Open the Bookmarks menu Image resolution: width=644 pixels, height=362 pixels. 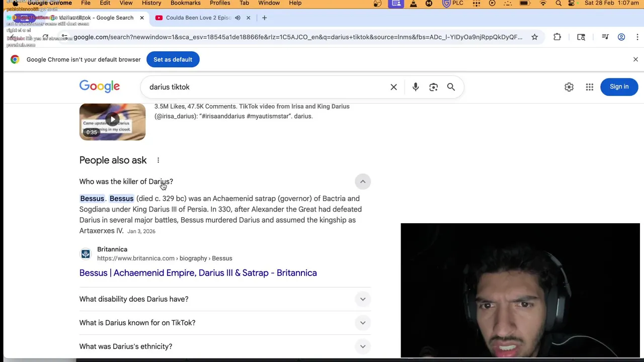click(x=185, y=3)
